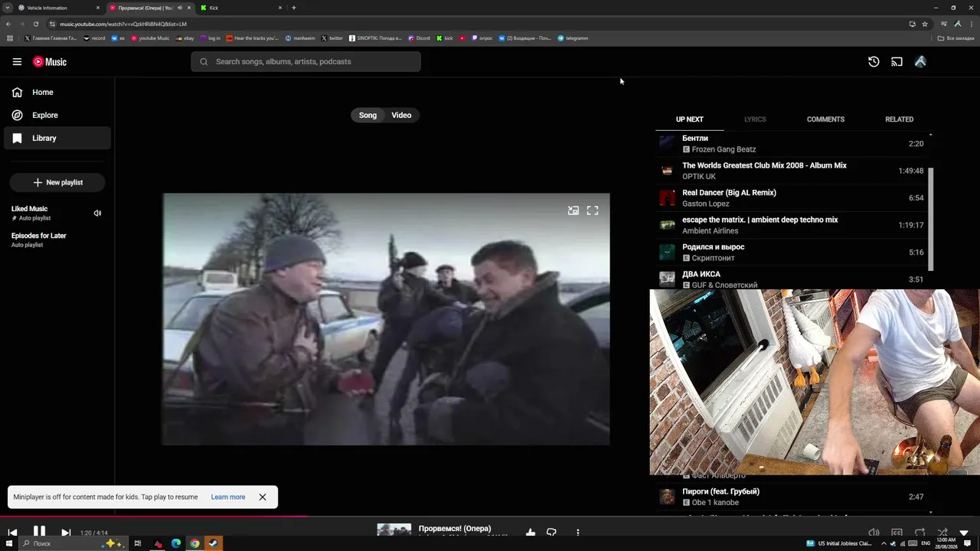This screenshot has height=551, width=980.
Task: Switch to the RELATED tab
Action: (899, 119)
